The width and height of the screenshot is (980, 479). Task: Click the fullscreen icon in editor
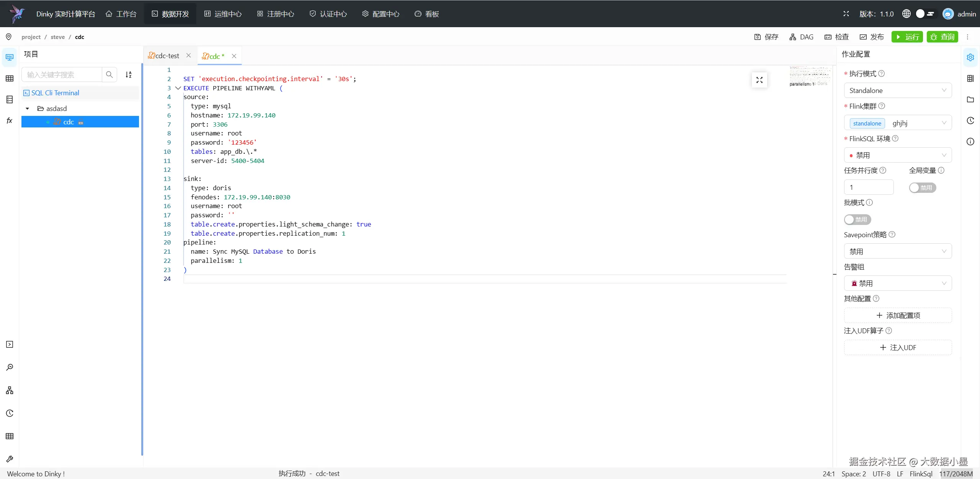click(x=759, y=80)
